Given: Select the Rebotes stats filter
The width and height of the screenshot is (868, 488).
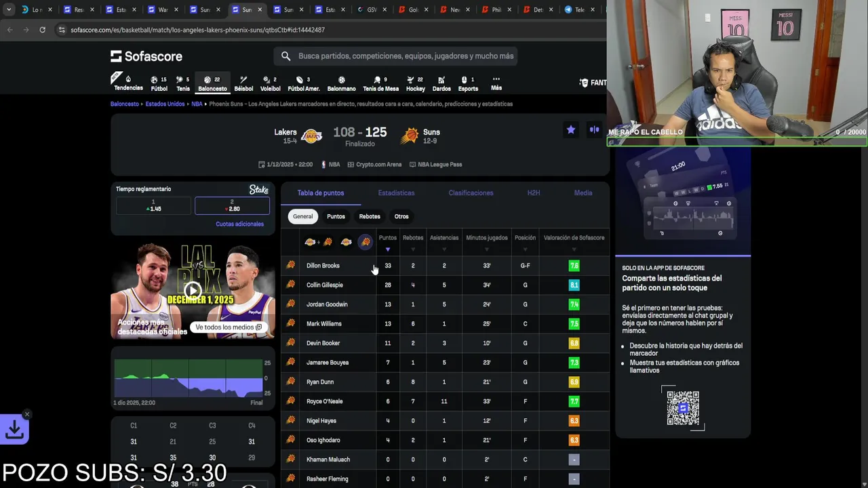Looking at the screenshot, I should tap(370, 216).
